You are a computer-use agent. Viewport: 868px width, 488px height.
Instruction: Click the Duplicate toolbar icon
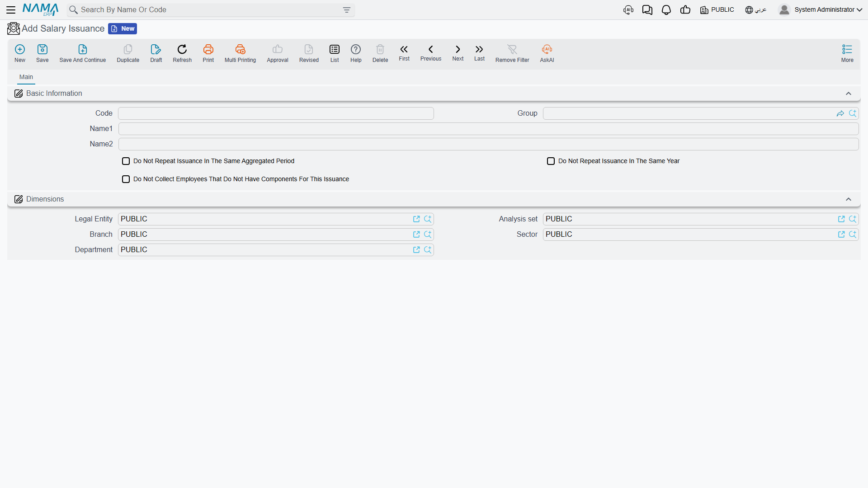click(x=128, y=53)
